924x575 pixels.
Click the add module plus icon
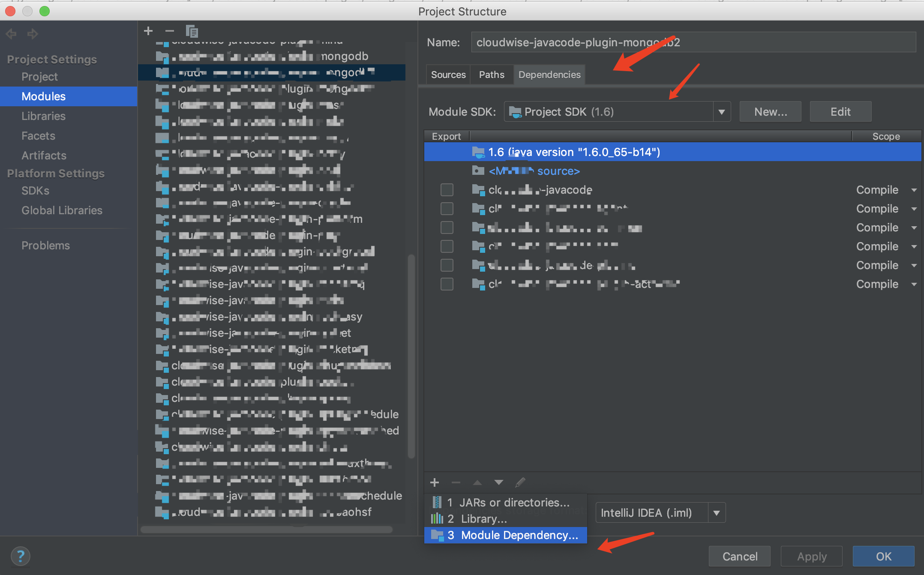pos(148,31)
